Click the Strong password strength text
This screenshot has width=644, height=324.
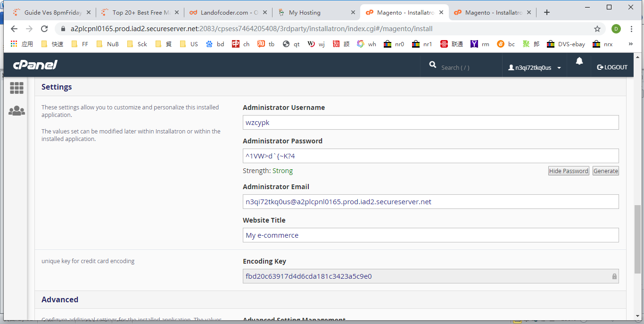coord(282,171)
